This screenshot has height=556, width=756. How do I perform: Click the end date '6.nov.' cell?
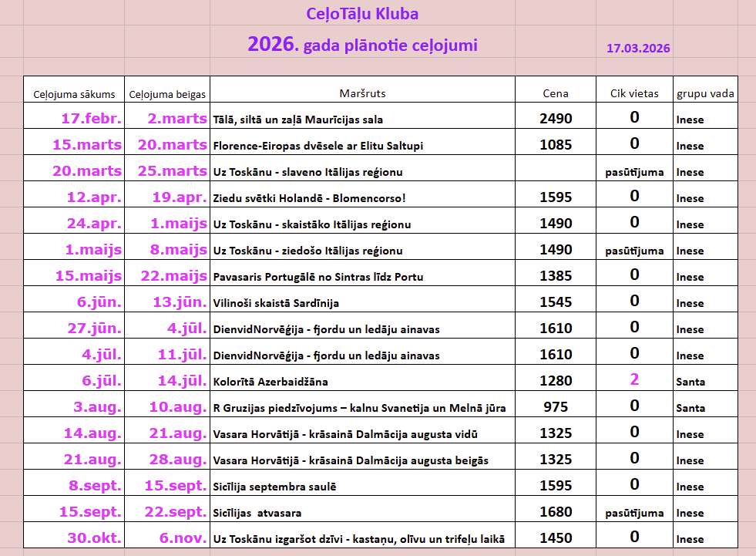click(178, 538)
